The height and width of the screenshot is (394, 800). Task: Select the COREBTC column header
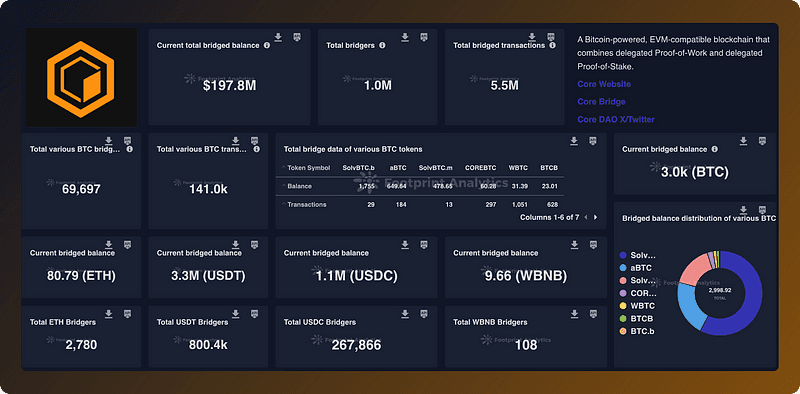click(480, 167)
